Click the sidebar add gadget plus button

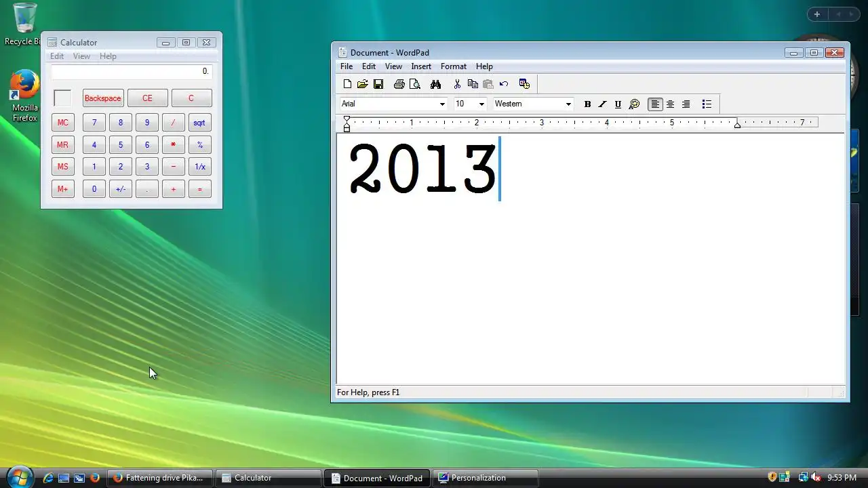coord(817,14)
